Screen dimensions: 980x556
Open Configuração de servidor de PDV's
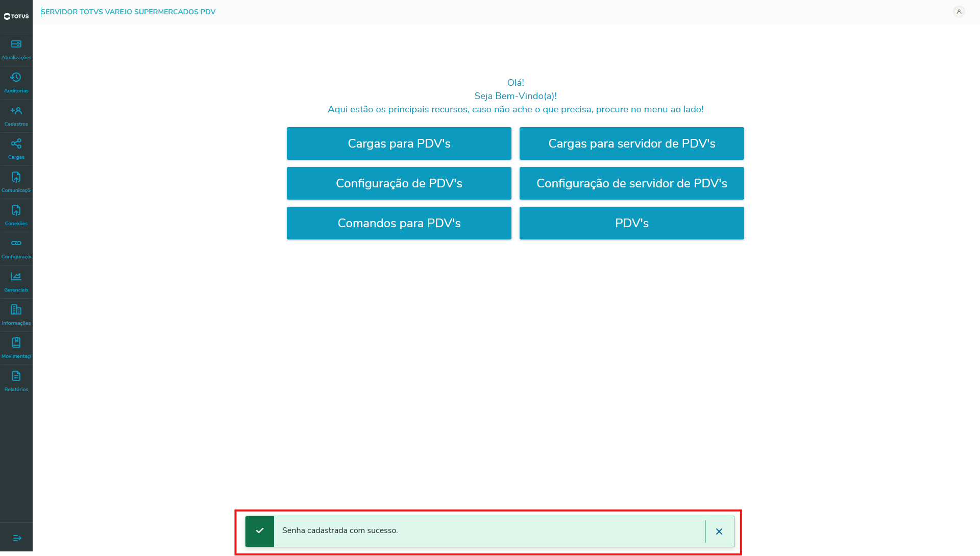(x=631, y=183)
